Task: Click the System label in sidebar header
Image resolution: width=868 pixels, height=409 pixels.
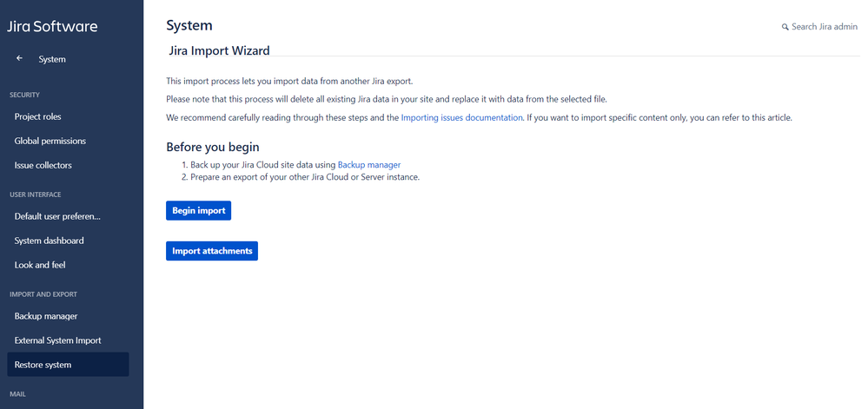Action: [52, 59]
